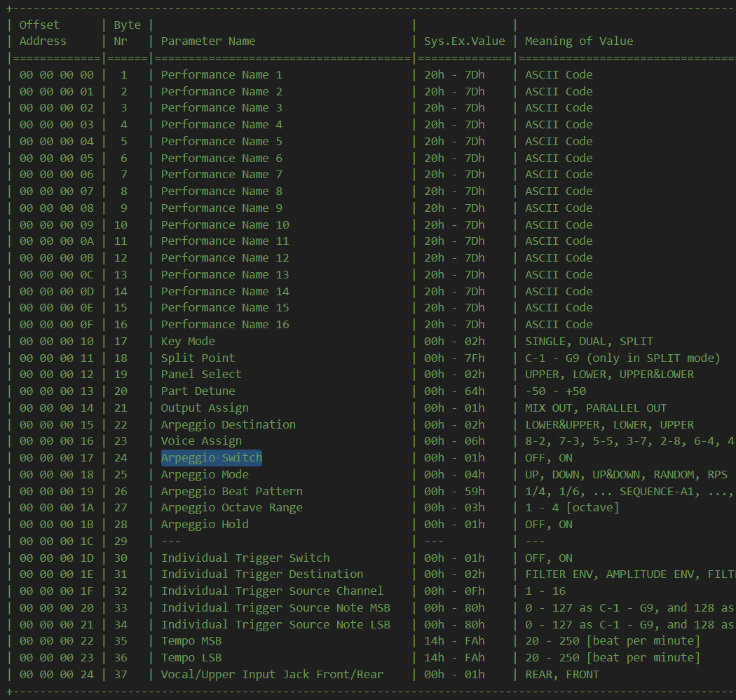Click the Meaning of Value header
The height and width of the screenshot is (700, 736).
coord(578,41)
